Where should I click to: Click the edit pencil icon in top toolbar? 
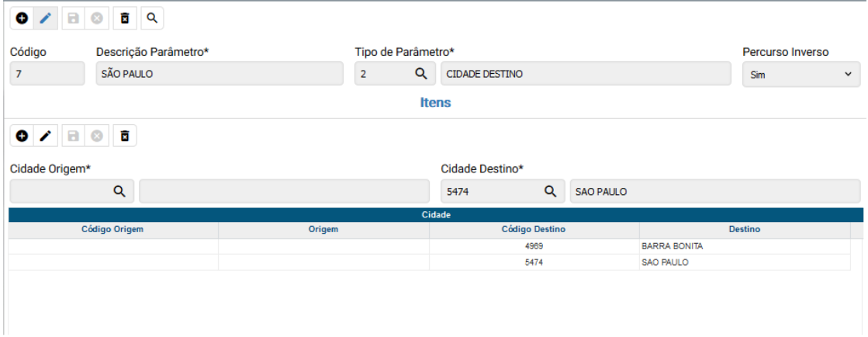tap(46, 17)
